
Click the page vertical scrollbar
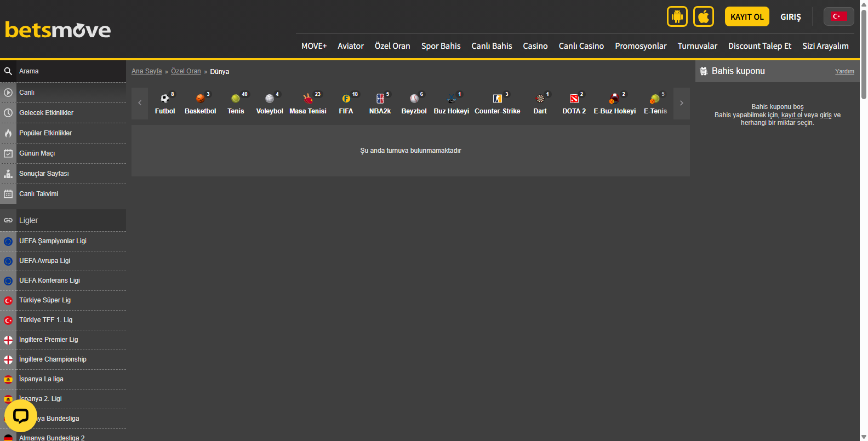click(x=864, y=54)
